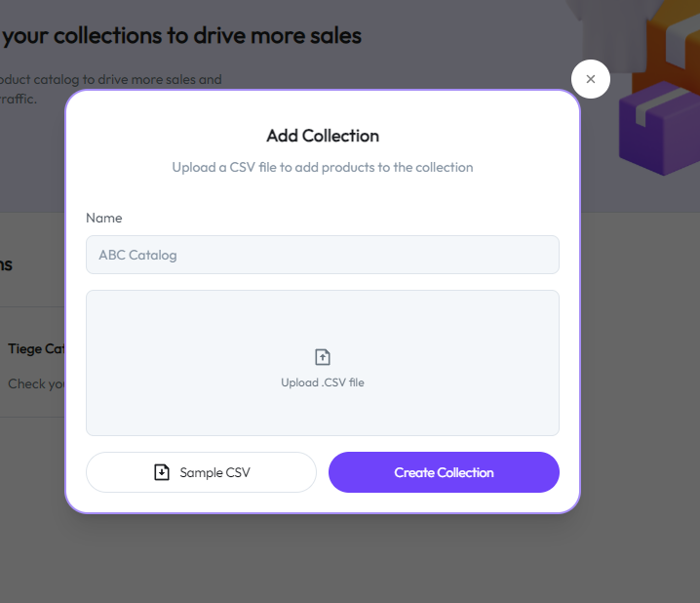
Task: Focus the Name input field
Action: (323, 255)
